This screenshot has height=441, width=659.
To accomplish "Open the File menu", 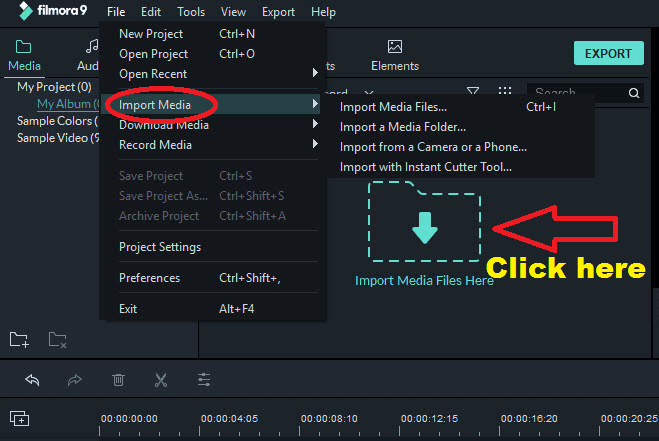I will [116, 12].
